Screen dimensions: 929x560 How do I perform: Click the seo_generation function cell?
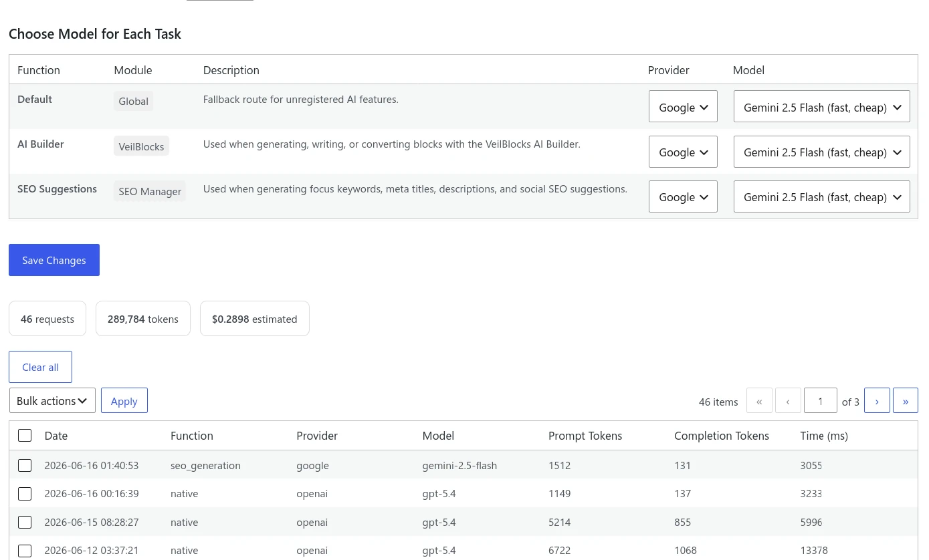pos(205,465)
